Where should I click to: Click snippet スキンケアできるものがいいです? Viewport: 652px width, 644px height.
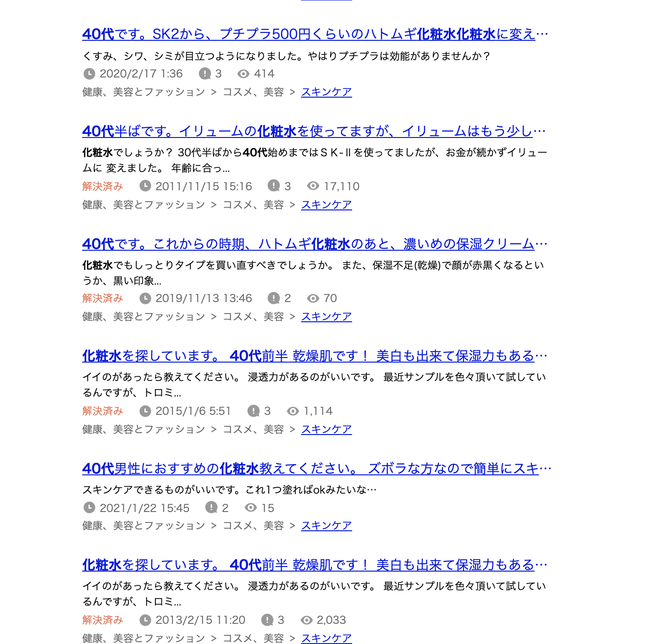point(230,490)
